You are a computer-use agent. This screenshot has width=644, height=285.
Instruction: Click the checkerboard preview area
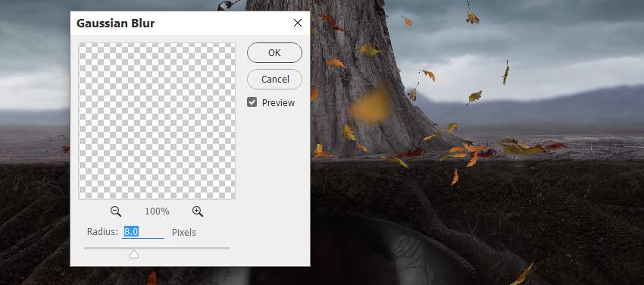point(157,121)
